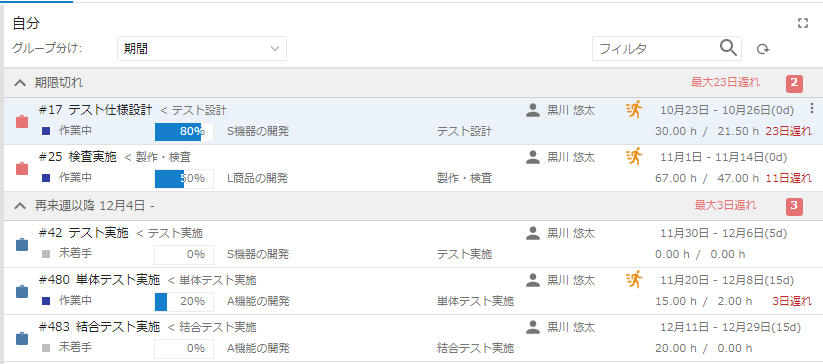
Task: Click the 80% progress bar on #17
Action: 184,132
